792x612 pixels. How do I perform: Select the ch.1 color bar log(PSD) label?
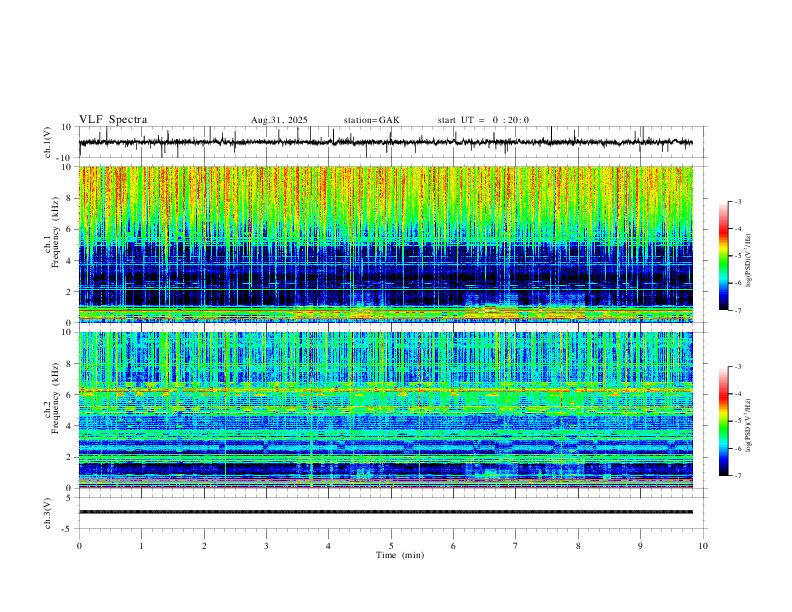[749, 261]
